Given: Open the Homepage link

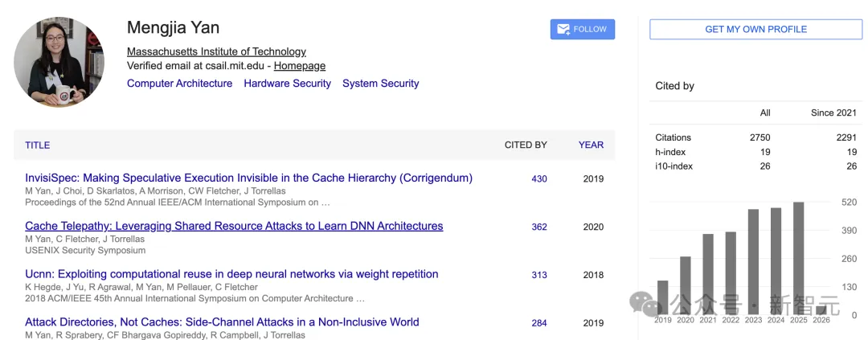Looking at the screenshot, I should pos(299,66).
